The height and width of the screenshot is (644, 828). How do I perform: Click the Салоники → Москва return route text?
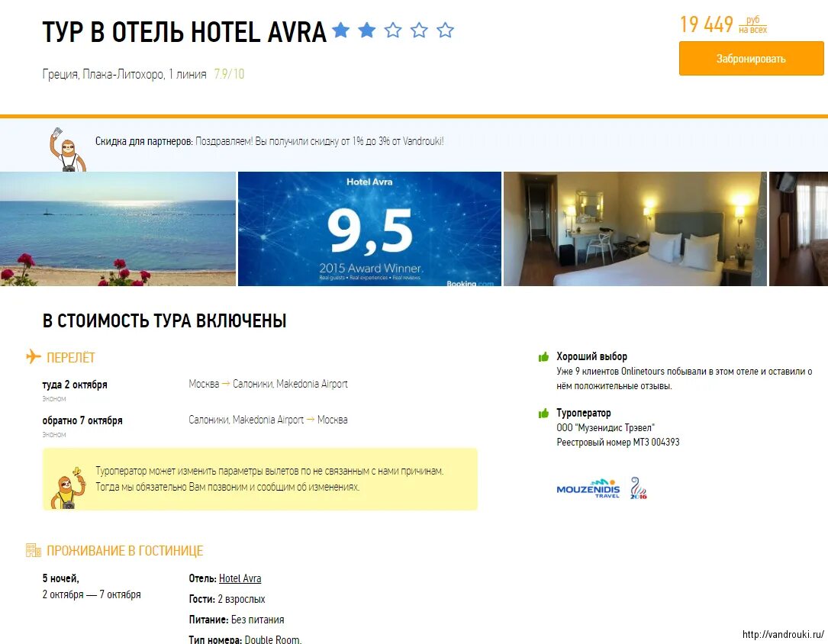click(269, 420)
